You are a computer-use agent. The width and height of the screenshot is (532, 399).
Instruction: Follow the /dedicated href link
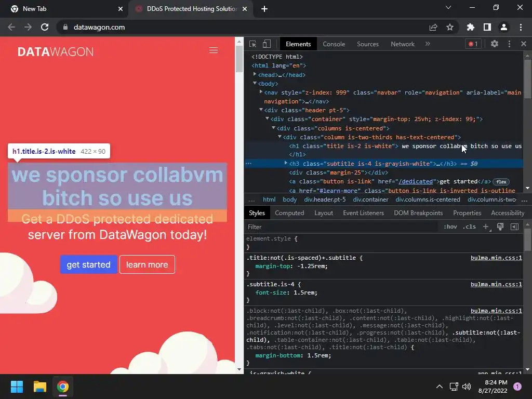pos(416,181)
